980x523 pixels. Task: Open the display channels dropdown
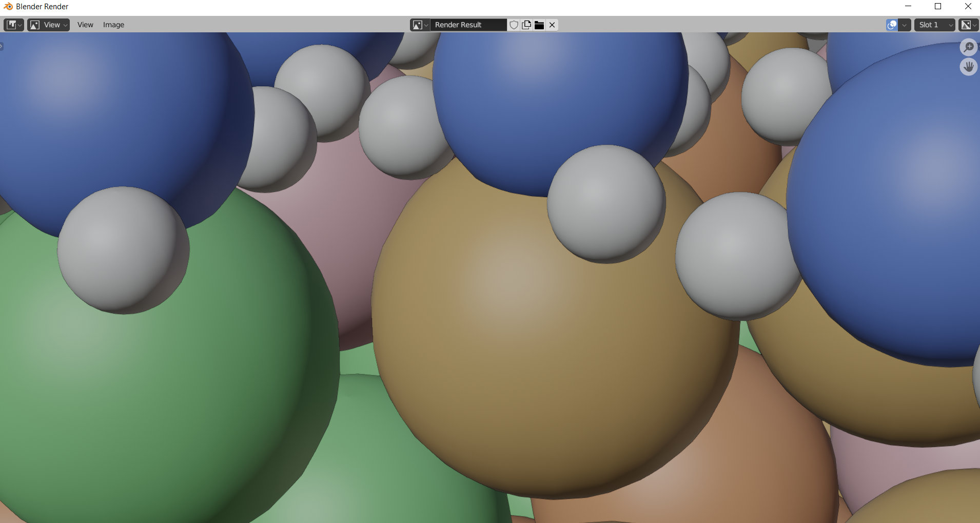[x=969, y=25]
